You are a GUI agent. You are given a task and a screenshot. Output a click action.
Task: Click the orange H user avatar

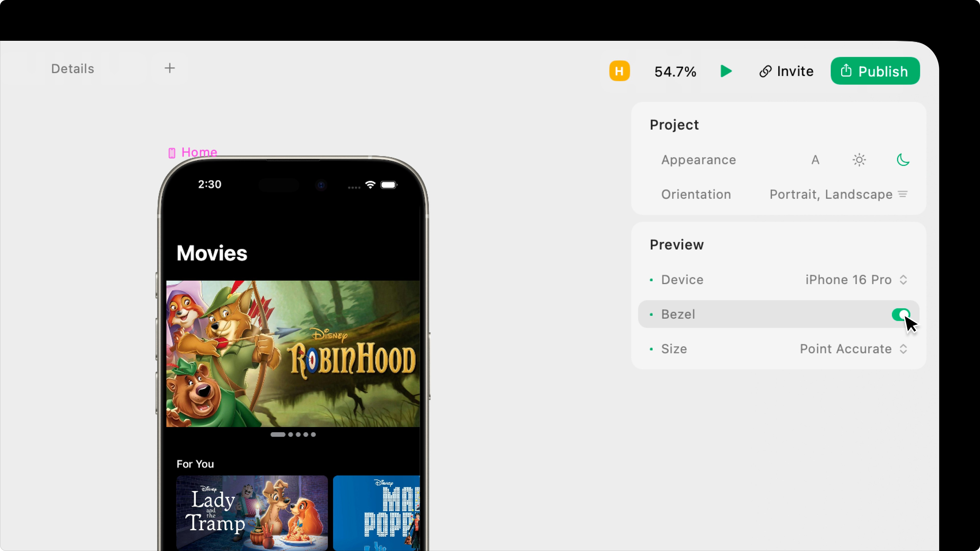pos(619,71)
